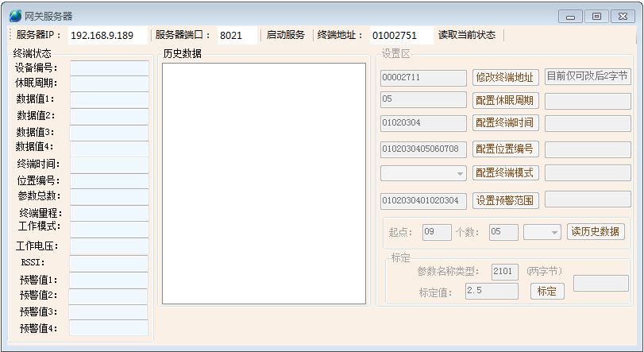Screen dimensions: 644x352
Task: Click 读取当前状态 in the toolbar
Action: click(x=467, y=35)
